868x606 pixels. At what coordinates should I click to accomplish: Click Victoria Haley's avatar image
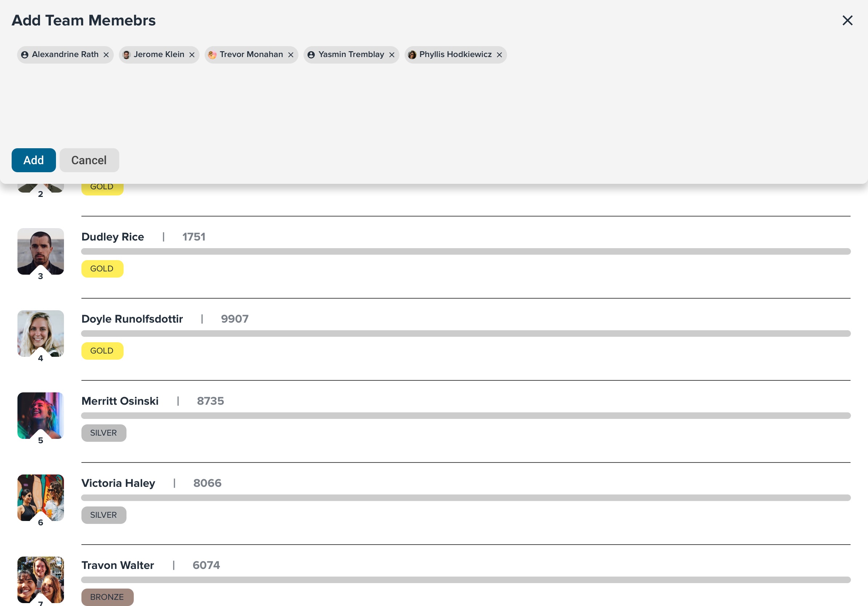[40, 498]
